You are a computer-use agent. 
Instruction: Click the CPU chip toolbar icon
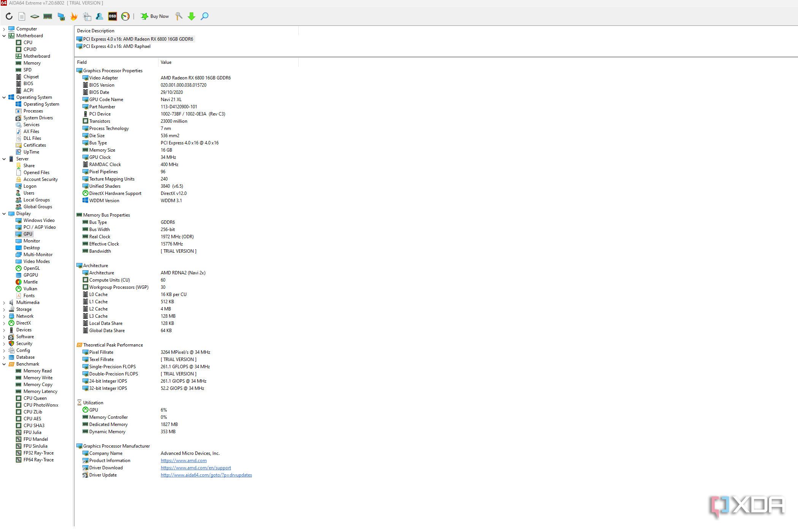35,16
